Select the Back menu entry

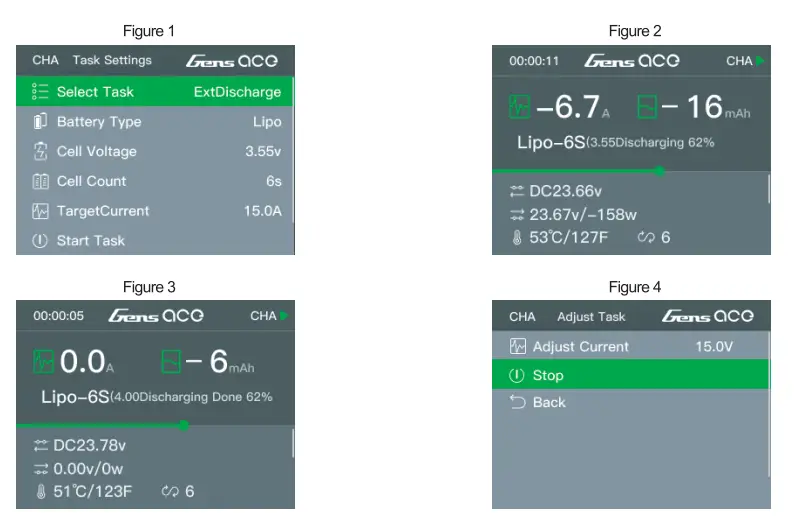549,402
